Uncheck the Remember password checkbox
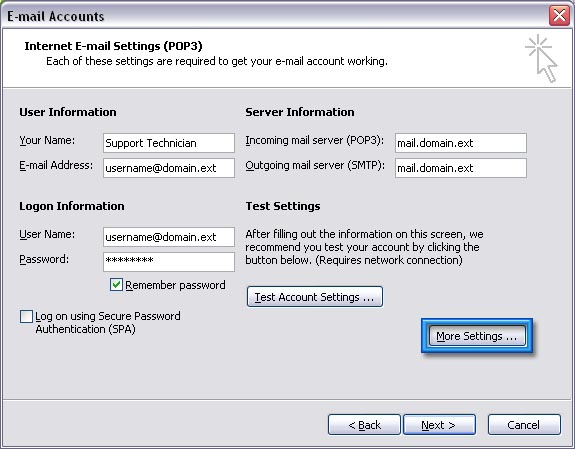Image resolution: width=575 pixels, height=449 pixels. pos(116,285)
